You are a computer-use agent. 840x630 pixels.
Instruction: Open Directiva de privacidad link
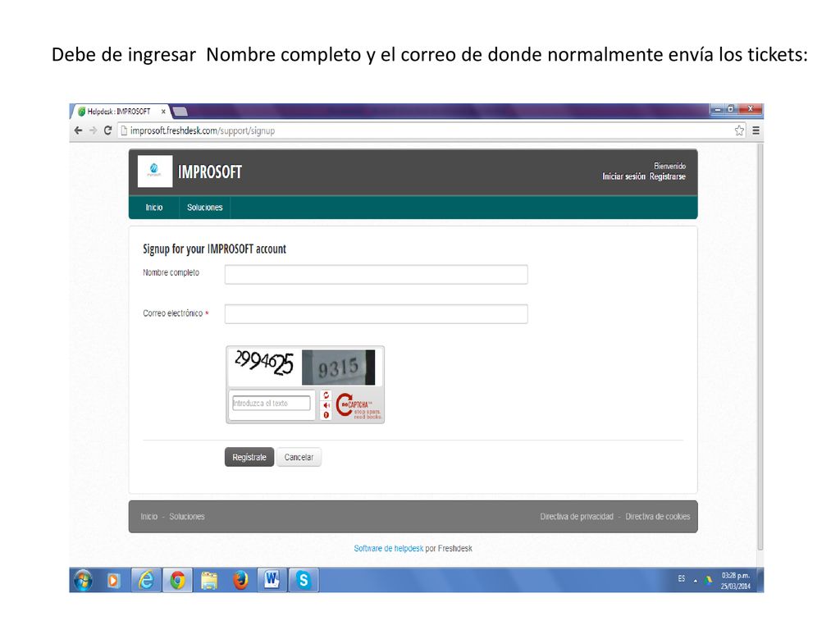coord(577,517)
